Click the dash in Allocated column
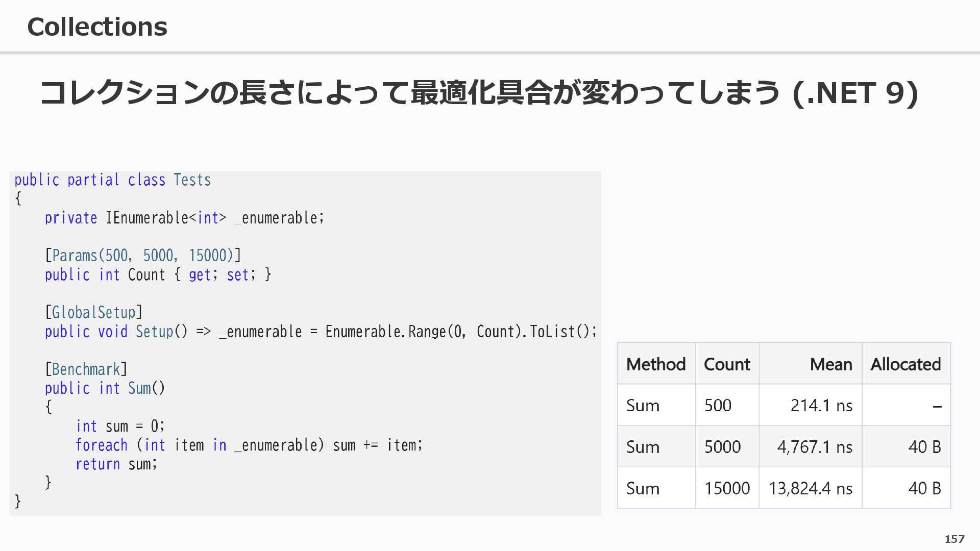 pyautogui.click(x=937, y=407)
